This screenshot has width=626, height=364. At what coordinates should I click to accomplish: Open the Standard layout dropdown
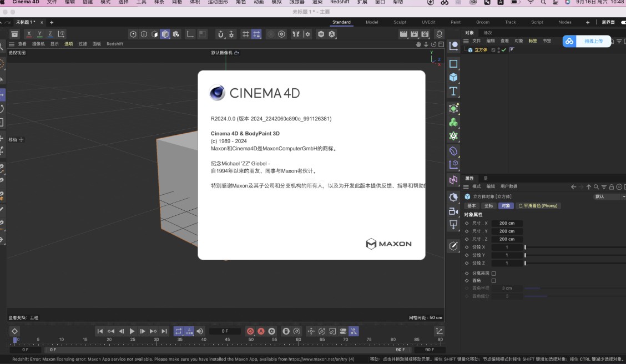(x=341, y=22)
